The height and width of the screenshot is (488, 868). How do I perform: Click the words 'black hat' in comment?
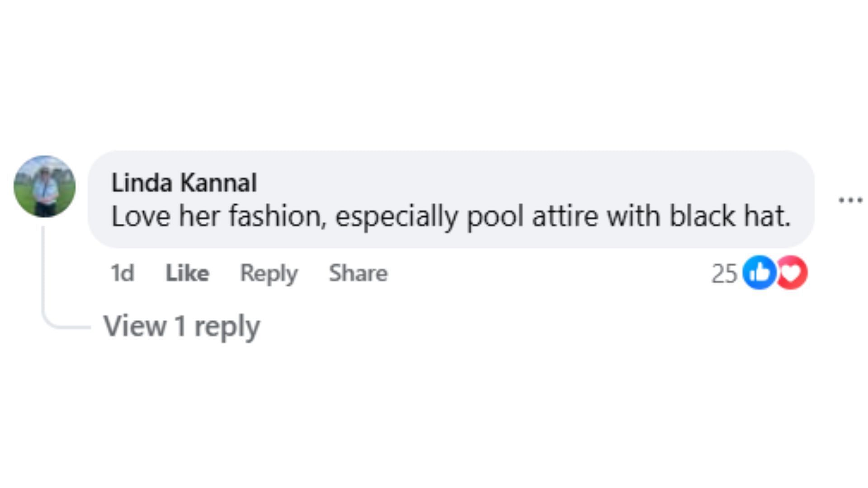[730, 216]
